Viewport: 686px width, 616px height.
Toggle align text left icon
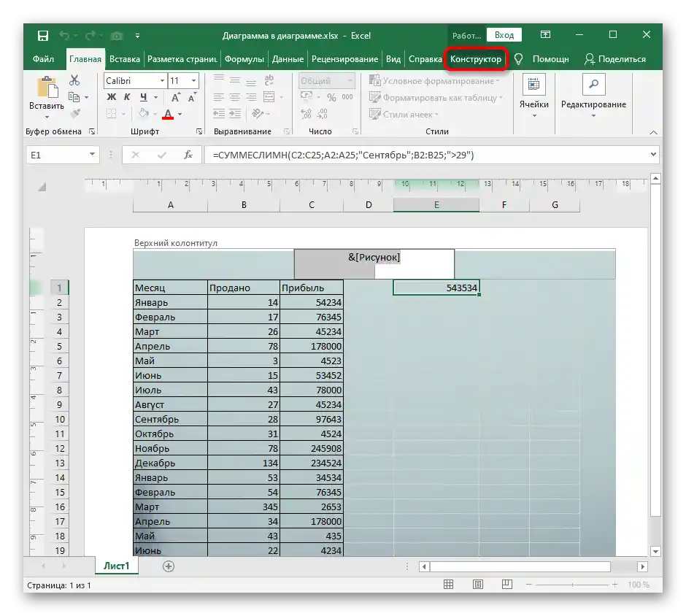pyautogui.click(x=218, y=97)
